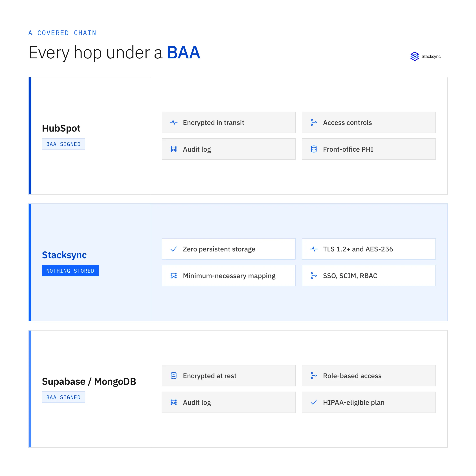Click the HIPAA-eligible plan text
Screen dimensions: 476x476
353,403
